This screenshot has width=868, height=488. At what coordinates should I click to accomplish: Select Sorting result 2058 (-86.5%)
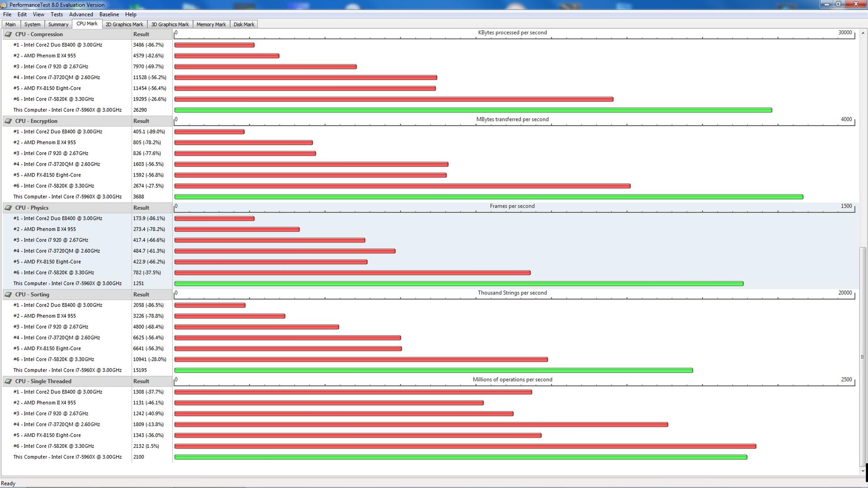point(148,305)
